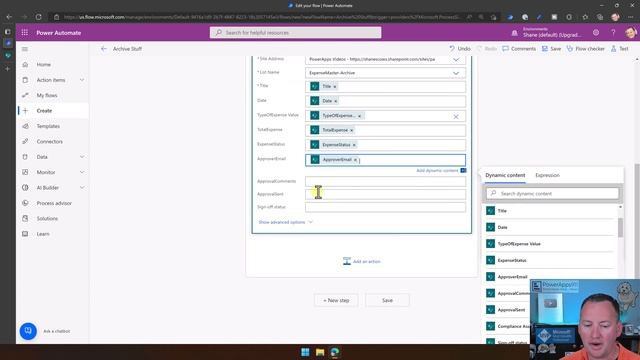Go back using the arrow beside Archive Stuff

point(104,49)
